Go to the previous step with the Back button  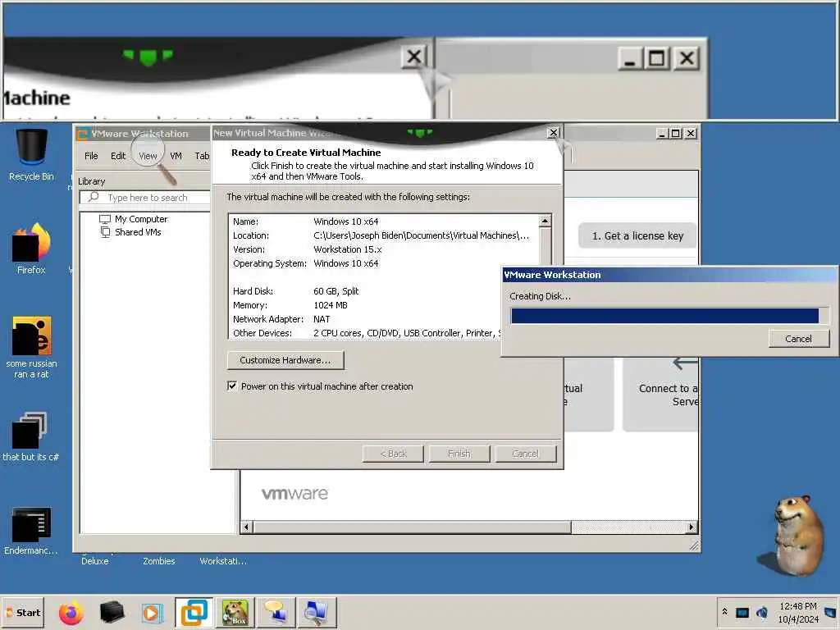click(393, 454)
